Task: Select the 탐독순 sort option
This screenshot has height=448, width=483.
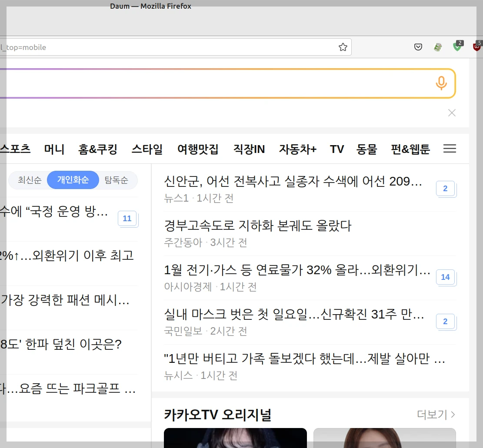Action: tap(116, 180)
